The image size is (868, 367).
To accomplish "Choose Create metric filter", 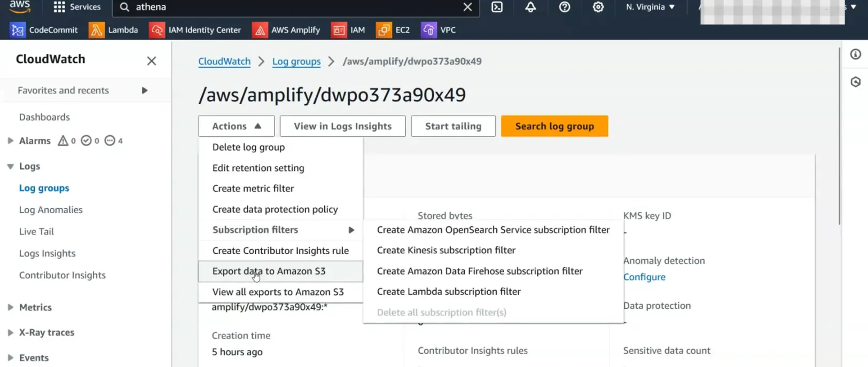I will (x=280, y=188).
